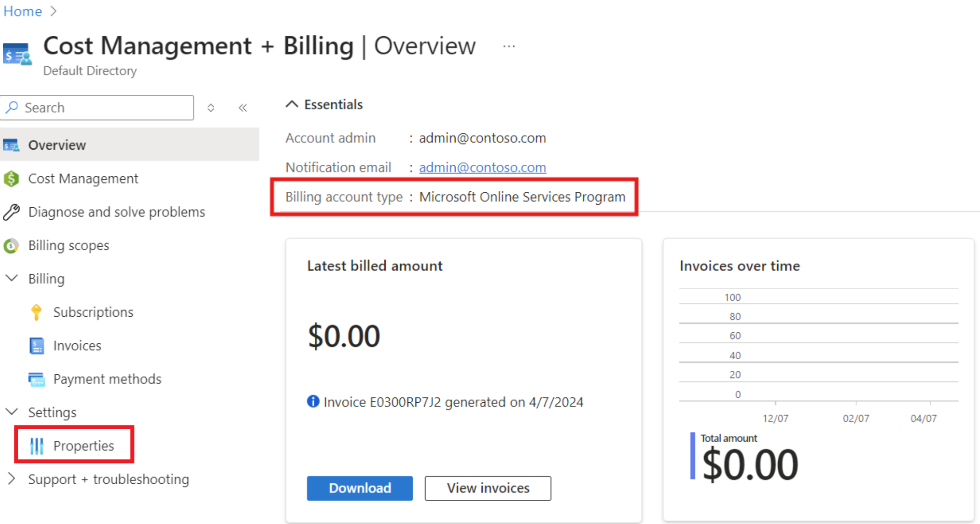This screenshot has width=980, height=524.
Task: Click the Invoices document icon
Action: [37, 346]
